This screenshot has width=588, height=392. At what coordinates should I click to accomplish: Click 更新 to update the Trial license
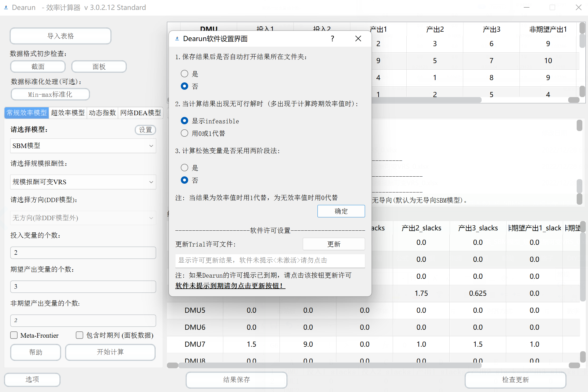click(334, 244)
